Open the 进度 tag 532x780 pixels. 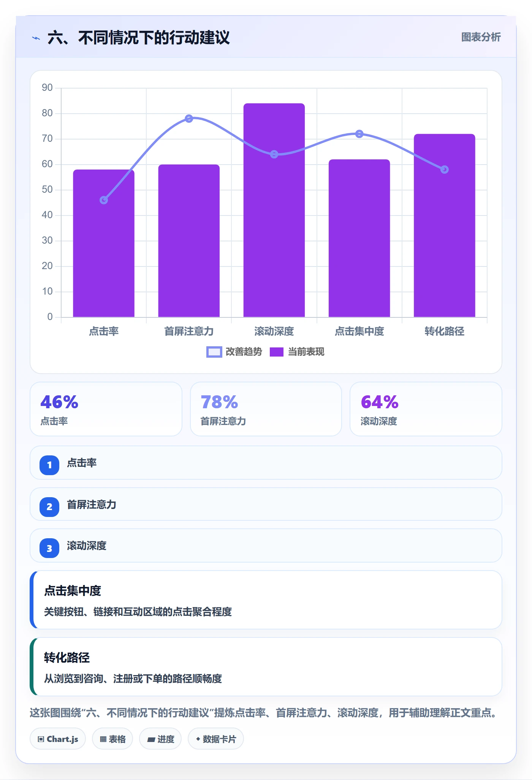click(x=160, y=739)
